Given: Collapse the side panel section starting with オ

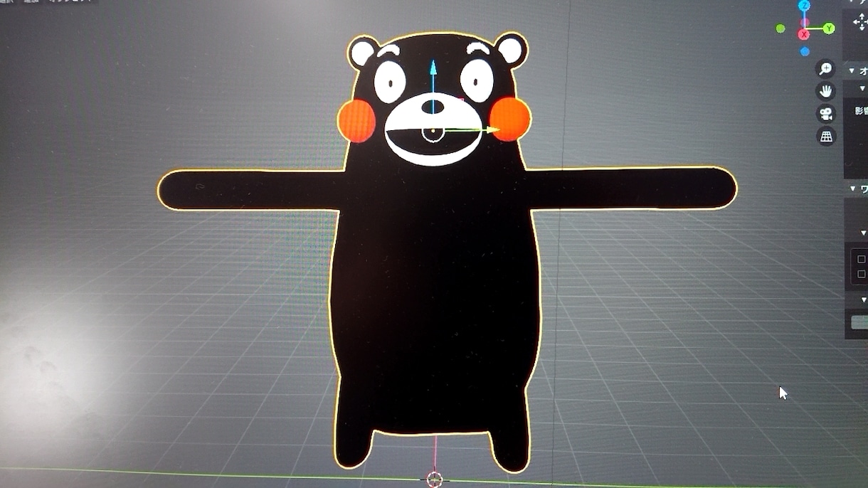Looking at the screenshot, I should 852,71.
